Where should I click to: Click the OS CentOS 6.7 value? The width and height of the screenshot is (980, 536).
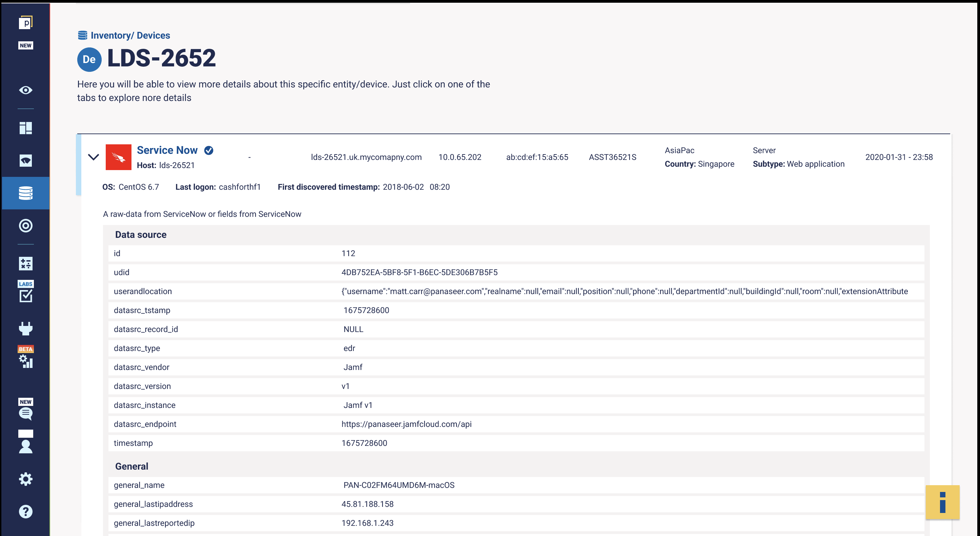tap(139, 187)
